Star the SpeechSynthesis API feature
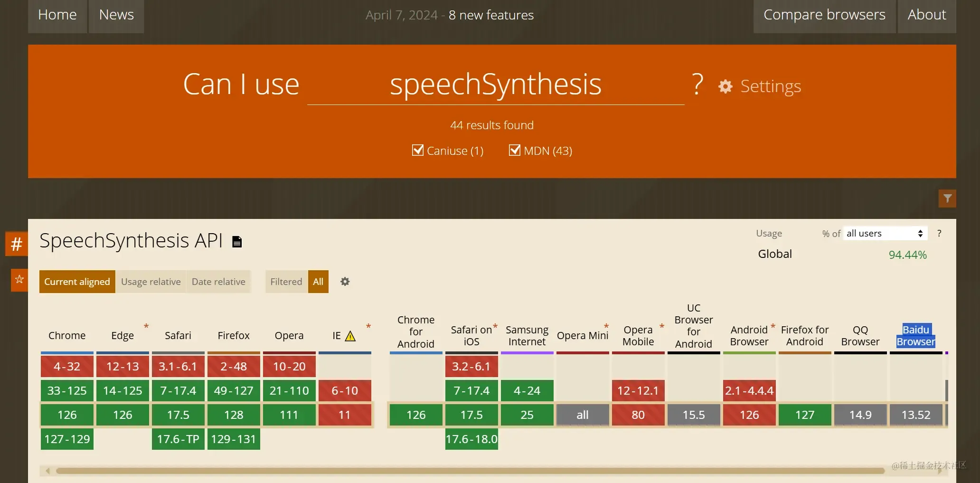980x483 pixels. coord(19,279)
